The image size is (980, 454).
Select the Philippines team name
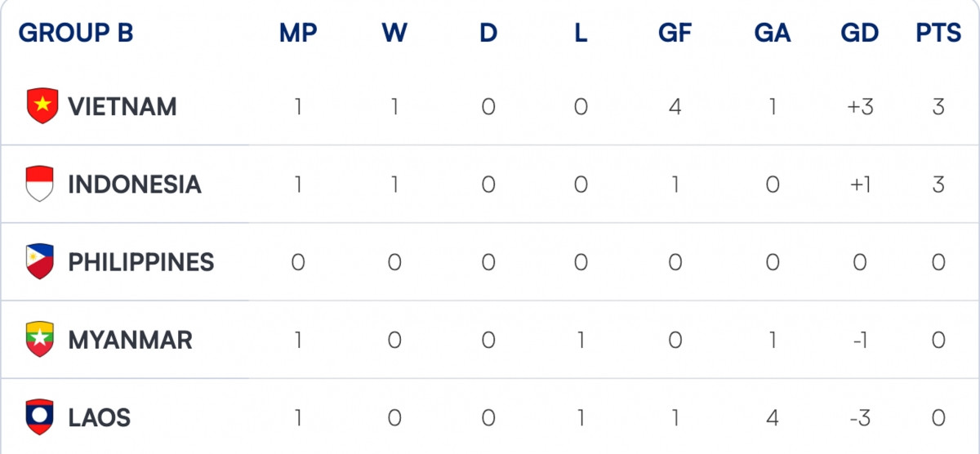(141, 262)
